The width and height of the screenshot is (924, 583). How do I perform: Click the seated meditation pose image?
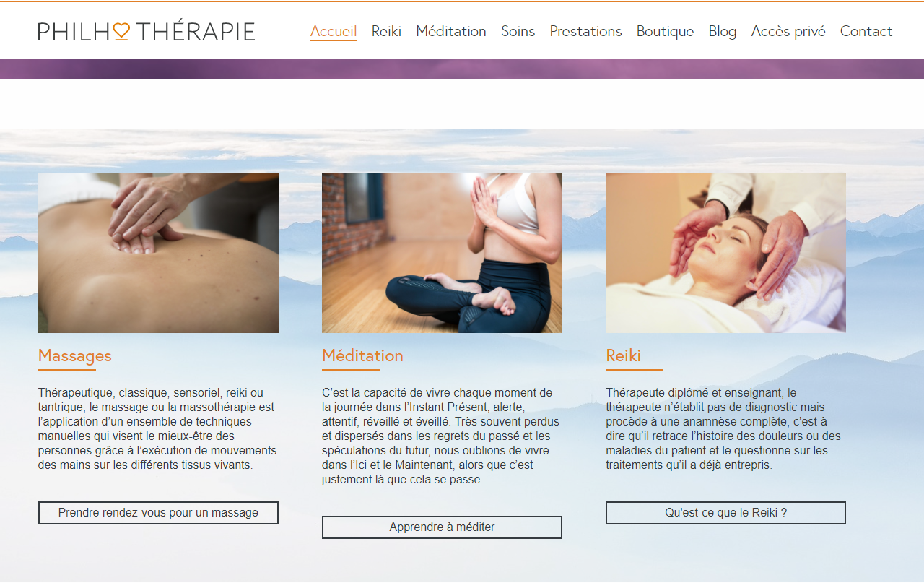442,253
